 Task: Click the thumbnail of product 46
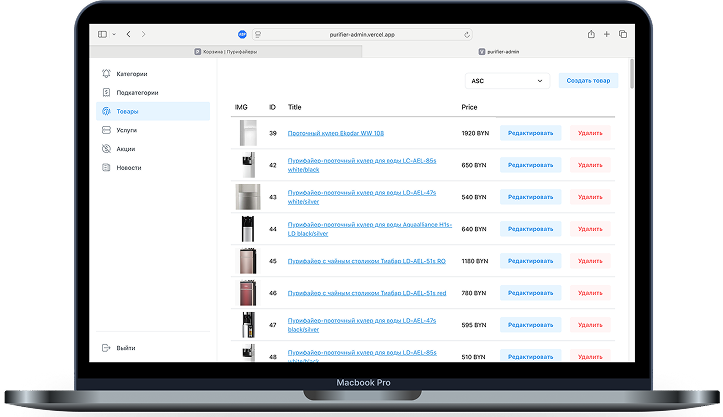(x=248, y=293)
